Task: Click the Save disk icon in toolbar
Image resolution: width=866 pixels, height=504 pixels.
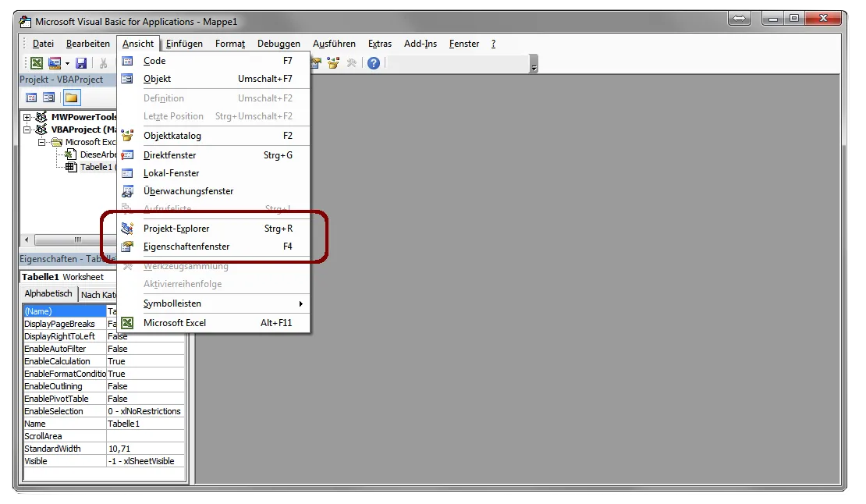Action: 81,63
